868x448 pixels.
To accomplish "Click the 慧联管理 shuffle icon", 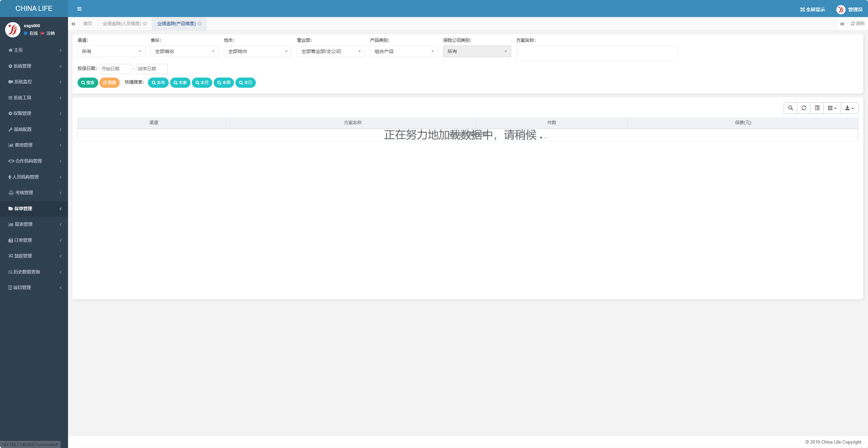I will coord(11,256).
